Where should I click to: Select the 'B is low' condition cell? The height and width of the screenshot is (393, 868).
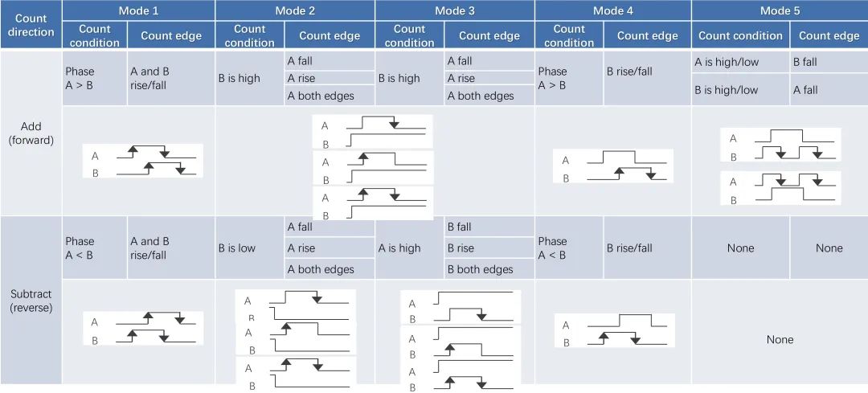point(250,248)
